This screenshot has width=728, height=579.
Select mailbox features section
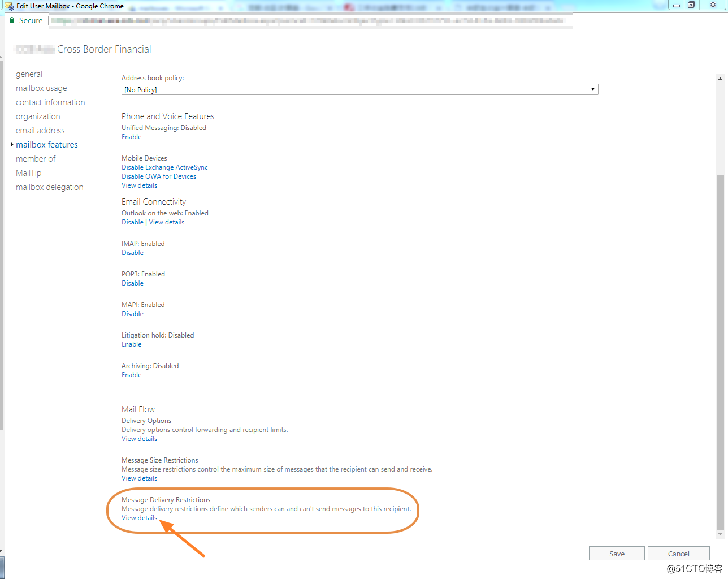coord(47,145)
